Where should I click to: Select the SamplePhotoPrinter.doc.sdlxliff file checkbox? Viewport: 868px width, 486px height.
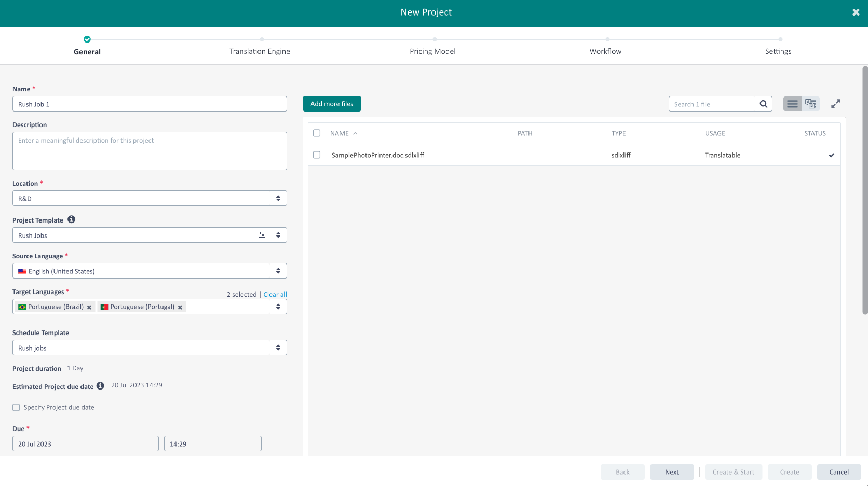coord(317,155)
